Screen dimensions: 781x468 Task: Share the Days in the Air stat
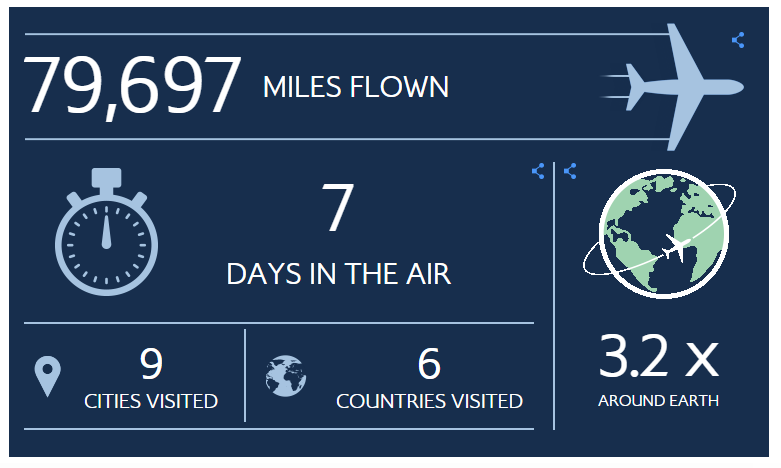click(x=538, y=171)
